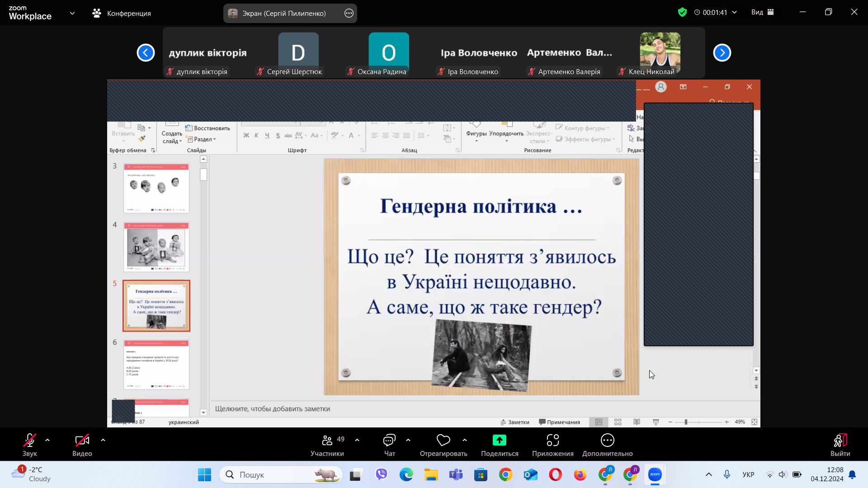
Task: Open the Приложения apps icon
Action: pos(552,441)
